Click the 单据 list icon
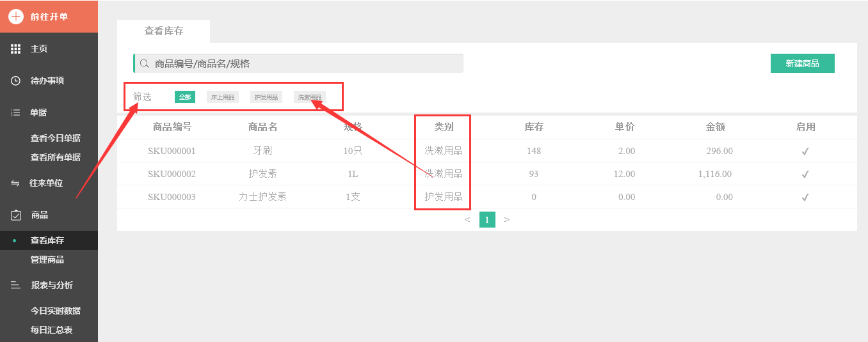868x342 pixels. [16, 113]
